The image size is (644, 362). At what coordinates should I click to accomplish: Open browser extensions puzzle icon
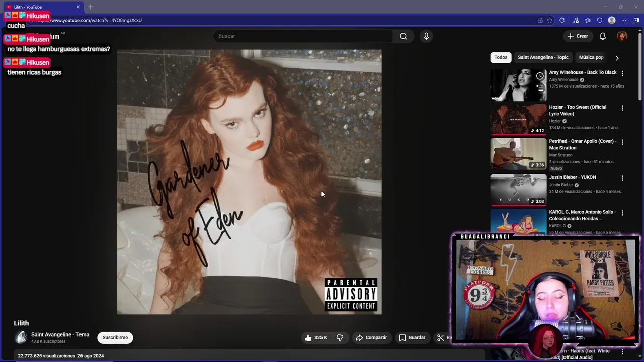tap(562, 20)
